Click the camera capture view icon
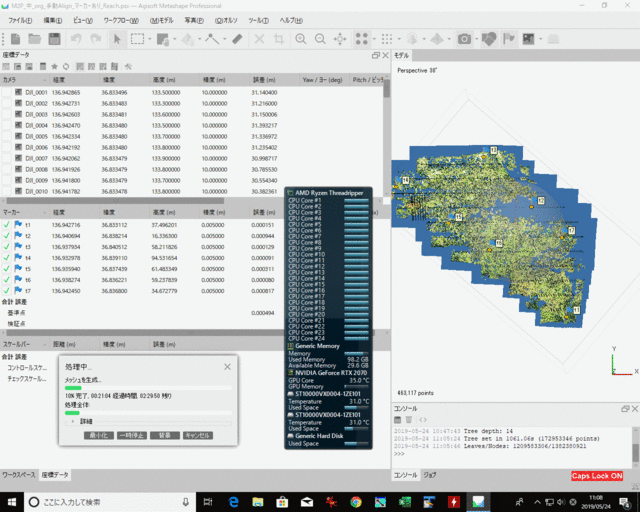This screenshot has height=512, width=640. [464, 39]
